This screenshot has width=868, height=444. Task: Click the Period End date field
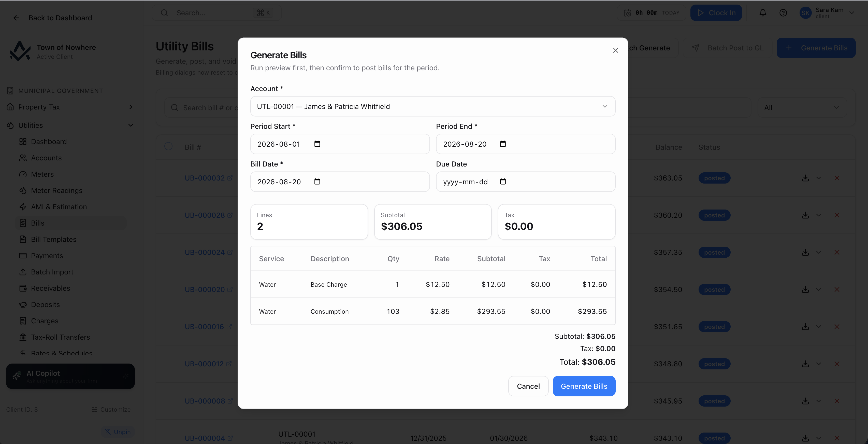526,144
